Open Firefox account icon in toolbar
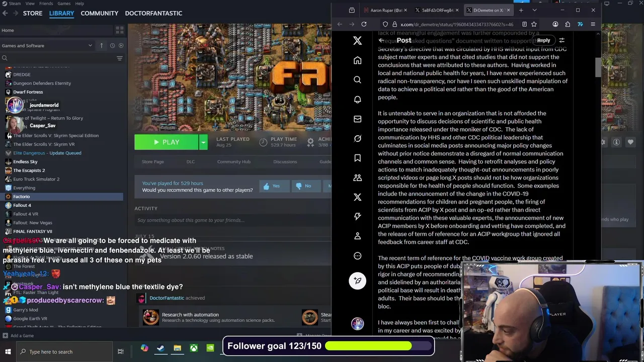This screenshot has height=362, width=644. [555, 24]
